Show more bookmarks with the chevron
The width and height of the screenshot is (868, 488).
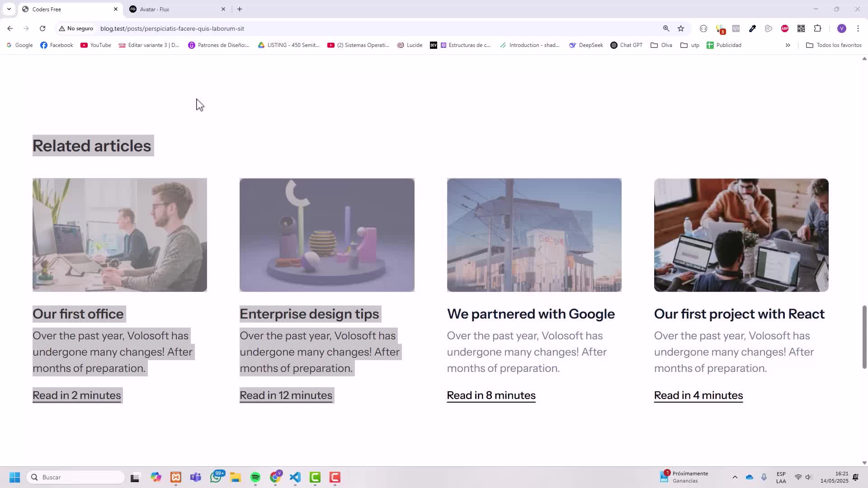(x=788, y=45)
